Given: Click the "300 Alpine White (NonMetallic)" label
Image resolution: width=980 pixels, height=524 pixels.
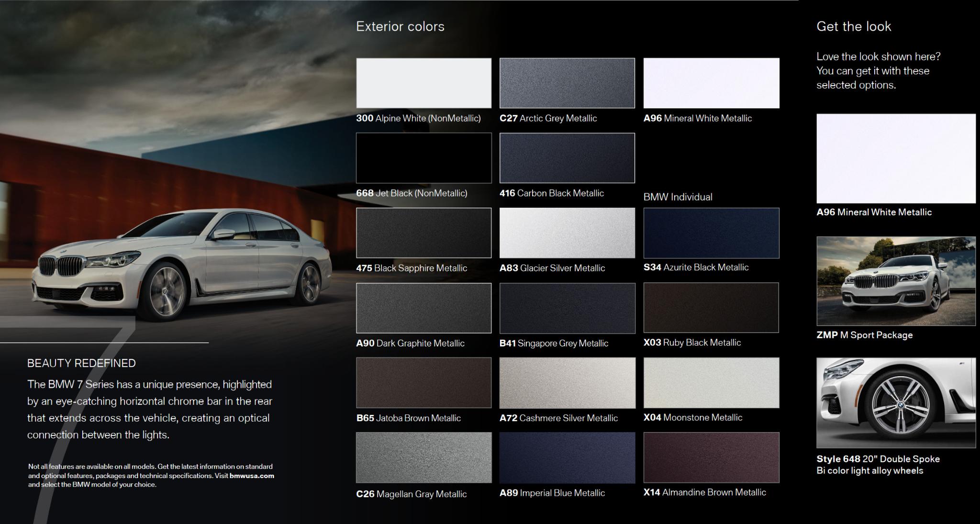Looking at the screenshot, I should point(418,118).
